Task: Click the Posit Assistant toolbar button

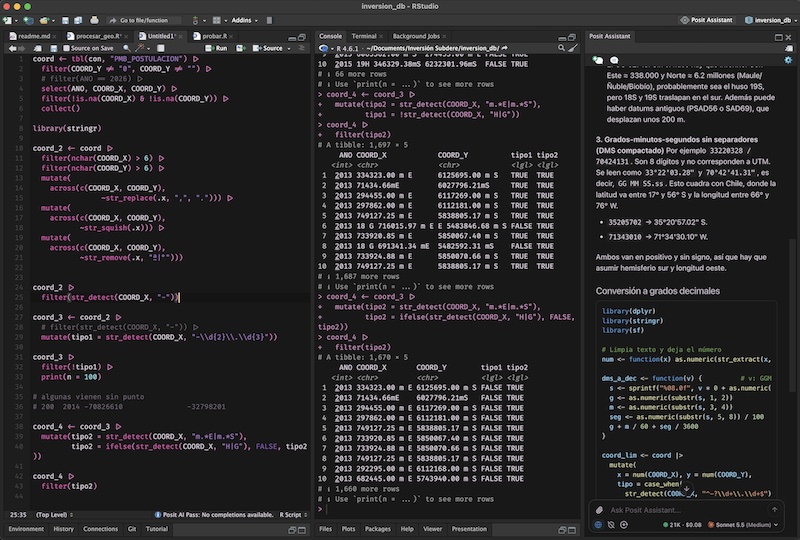Action: click(707, 20)
